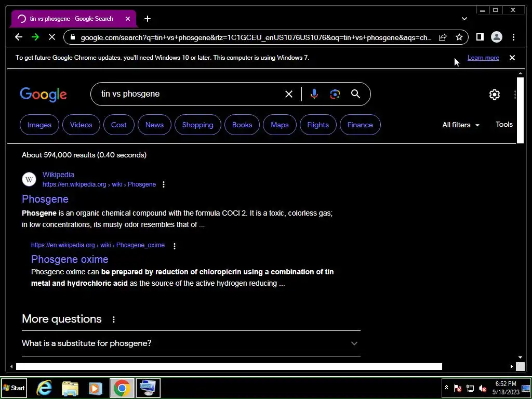Viewport: 532px width, 399px height.
Task: Go back using the browser back arrow
Action: (19, 37)
